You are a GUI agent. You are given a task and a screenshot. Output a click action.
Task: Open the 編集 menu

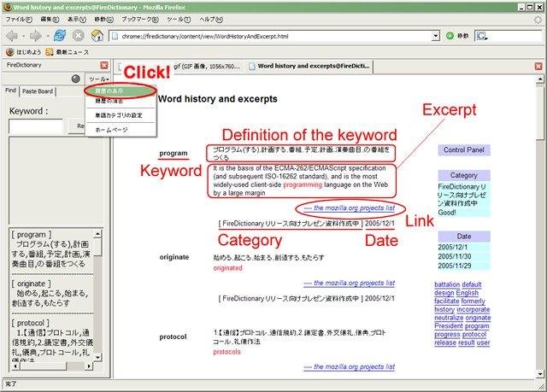coord(50,20)
